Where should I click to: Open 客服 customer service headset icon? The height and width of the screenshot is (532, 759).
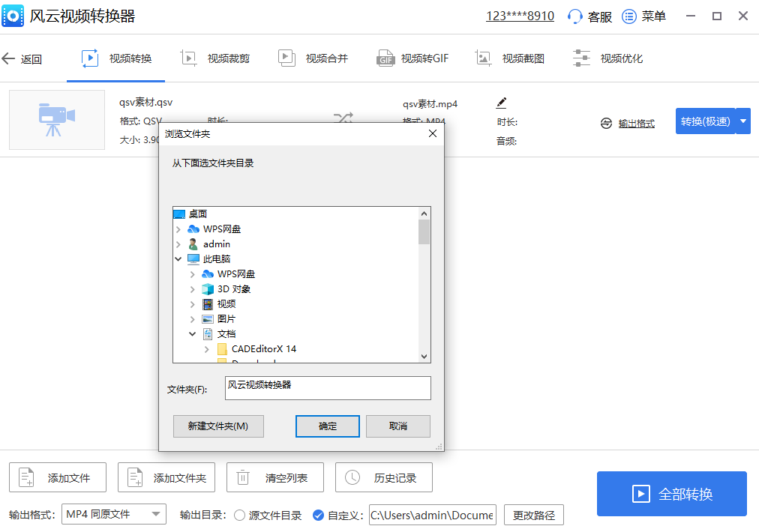point(574,16)
